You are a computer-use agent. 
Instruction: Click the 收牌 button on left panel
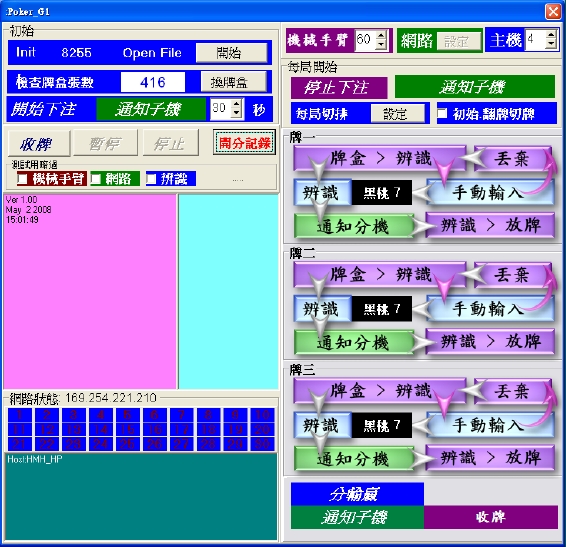pyautogui.click(x=39, y=143)
